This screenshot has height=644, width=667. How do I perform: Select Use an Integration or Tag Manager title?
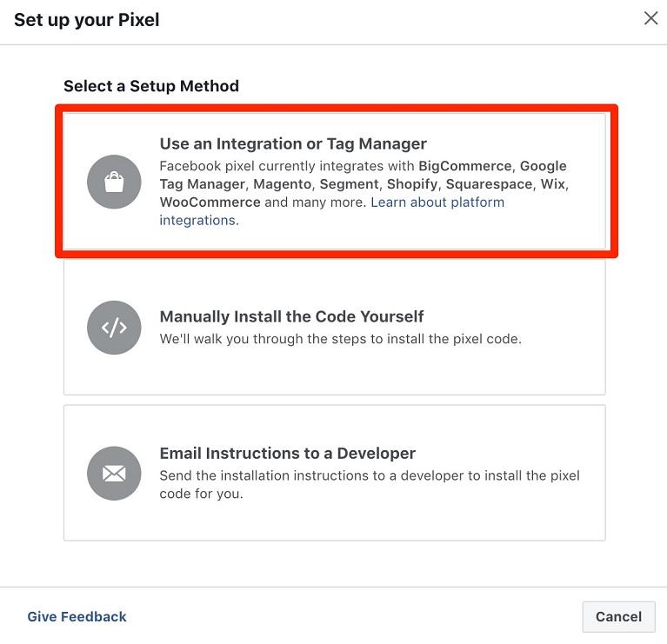click(293, 143)
